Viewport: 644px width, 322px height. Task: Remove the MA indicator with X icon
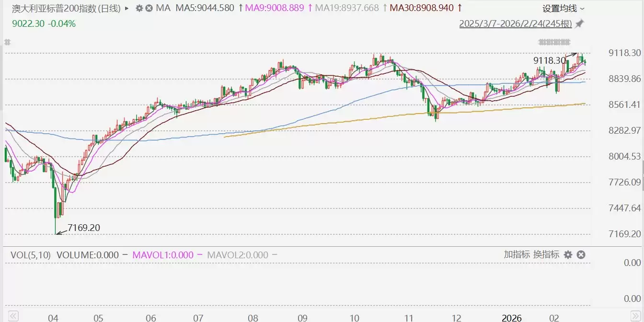(149, 8)
